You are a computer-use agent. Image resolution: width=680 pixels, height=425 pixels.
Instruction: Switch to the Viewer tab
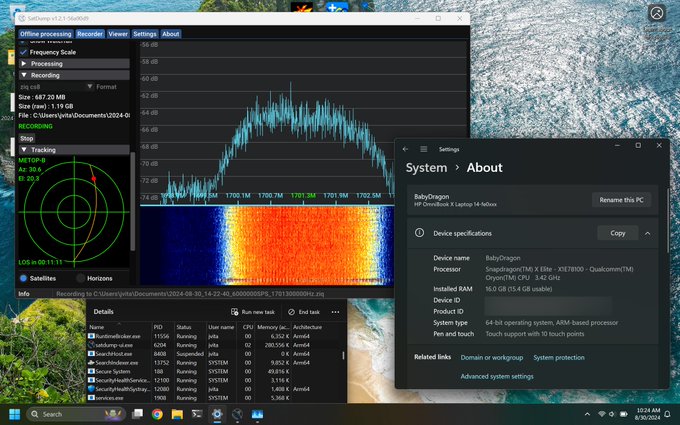click(118, 34)
